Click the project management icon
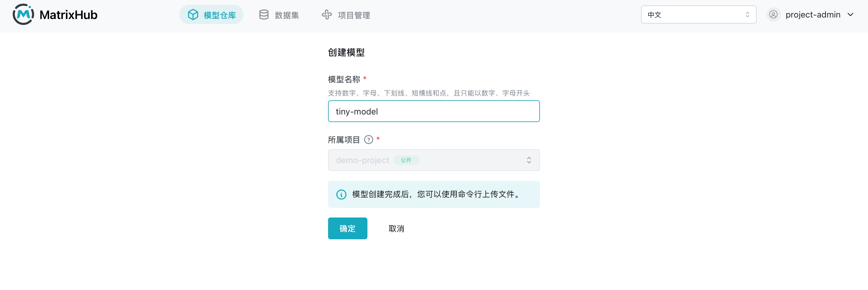Image resolution: width=868 pixels, height=290 pixels. tap(327, 15)
